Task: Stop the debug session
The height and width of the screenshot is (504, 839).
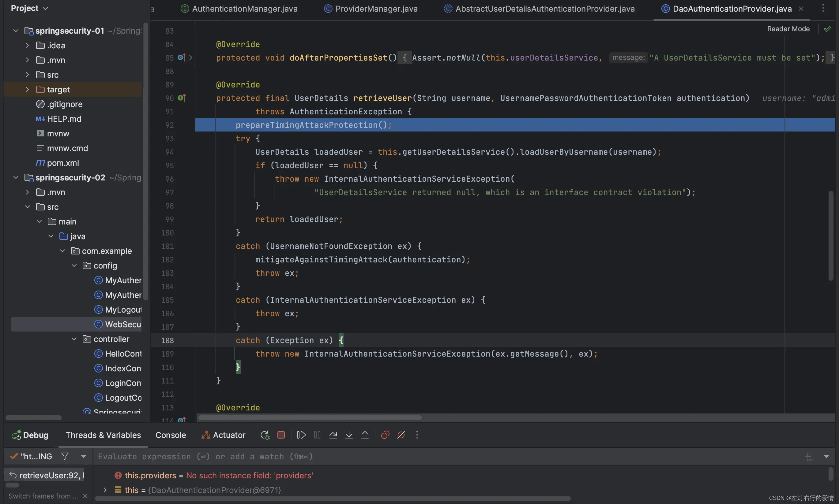Action: (x=281, y=435)
